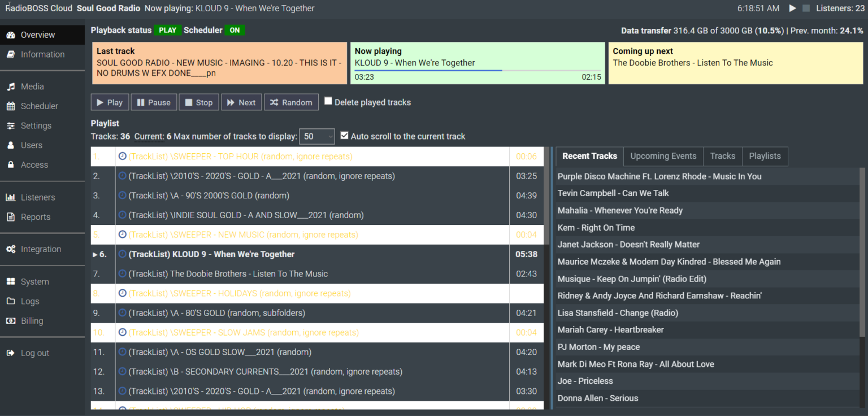This screenshot has height=416, width=868.
Task: Click the Integration gears icon
Action: coord(11,249)
